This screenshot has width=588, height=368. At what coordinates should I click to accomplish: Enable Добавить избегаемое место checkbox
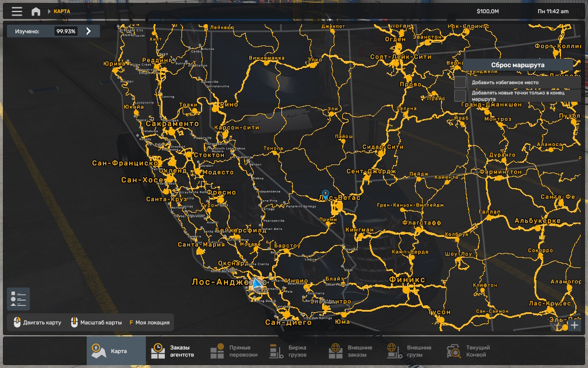point(460,82)
